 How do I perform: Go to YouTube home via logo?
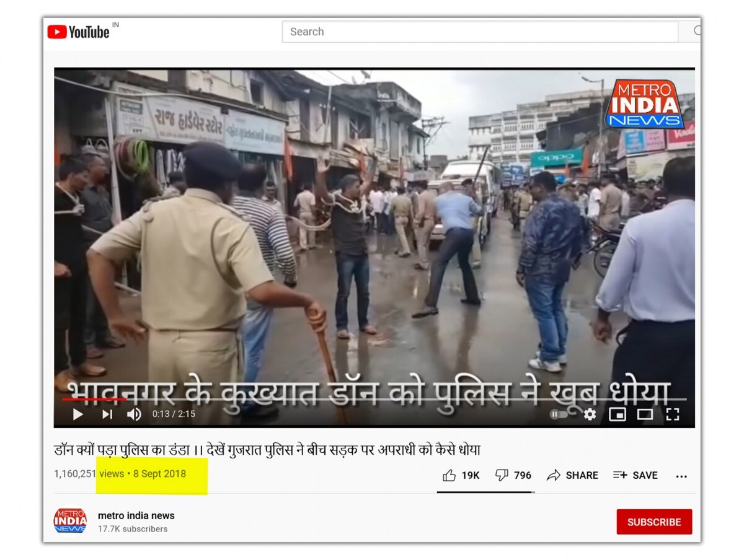click(79, 32)
